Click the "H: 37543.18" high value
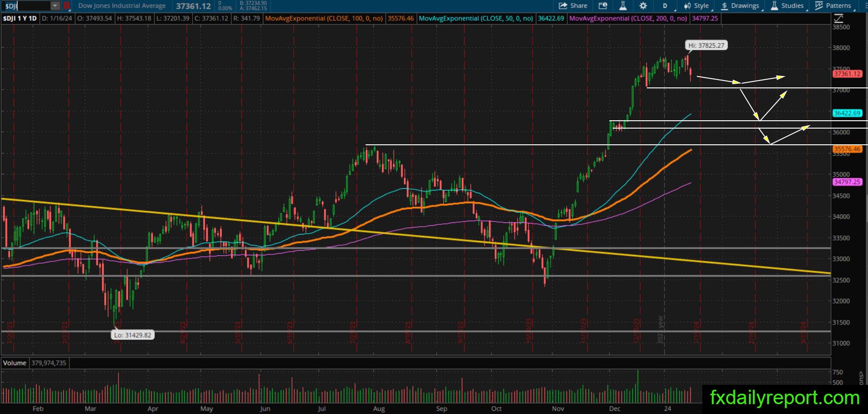 [x=134, y=19]
